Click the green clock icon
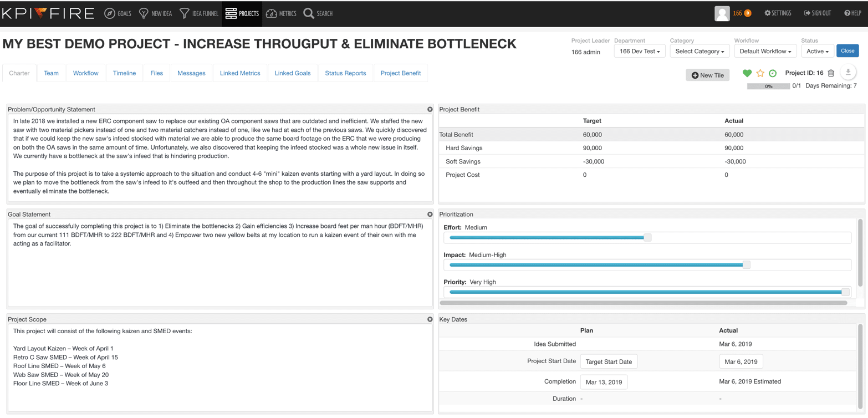 (x=773, y=73)
